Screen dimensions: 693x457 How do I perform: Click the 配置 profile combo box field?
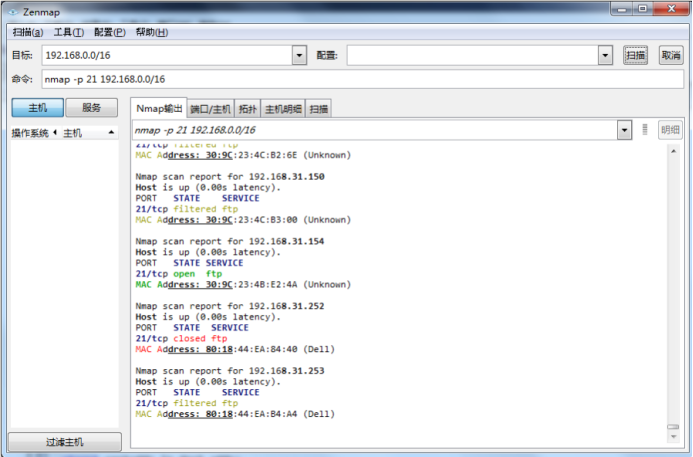tap(472, 55)
